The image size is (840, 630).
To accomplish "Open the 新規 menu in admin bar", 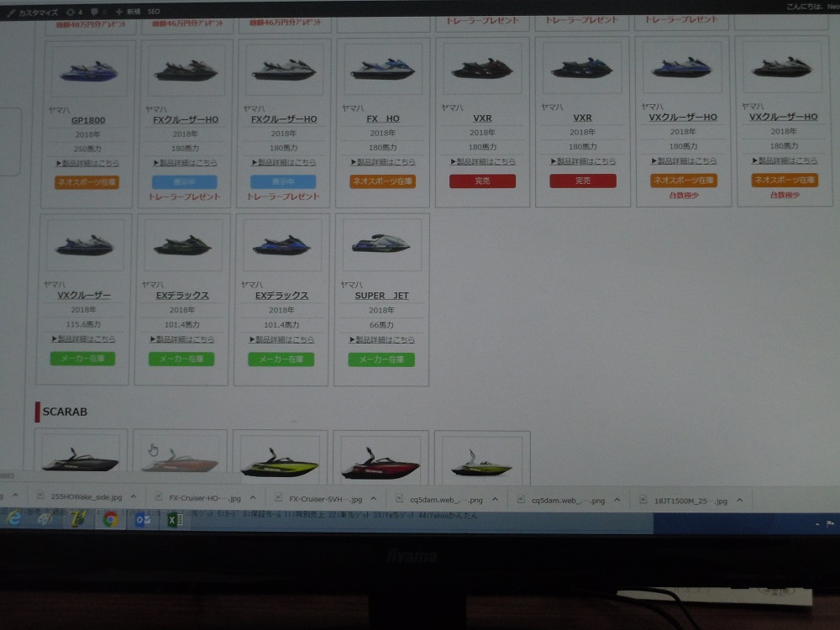I will (128, 11).
